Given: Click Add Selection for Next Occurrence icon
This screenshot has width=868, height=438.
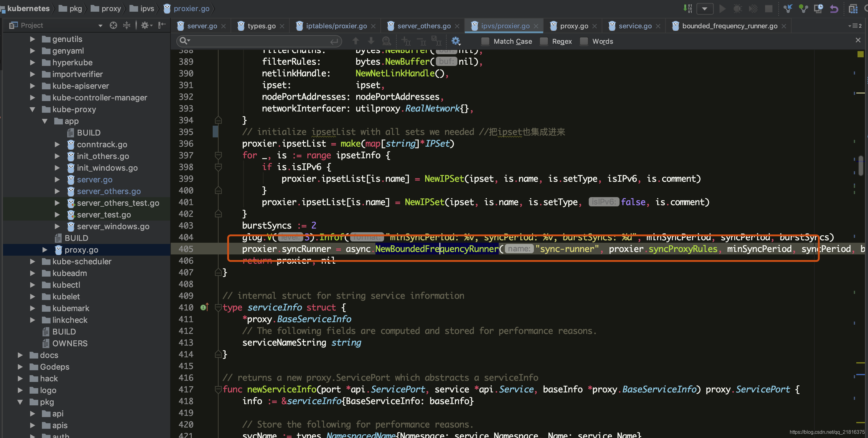Looking at the screenshot, I should (406, 41).
